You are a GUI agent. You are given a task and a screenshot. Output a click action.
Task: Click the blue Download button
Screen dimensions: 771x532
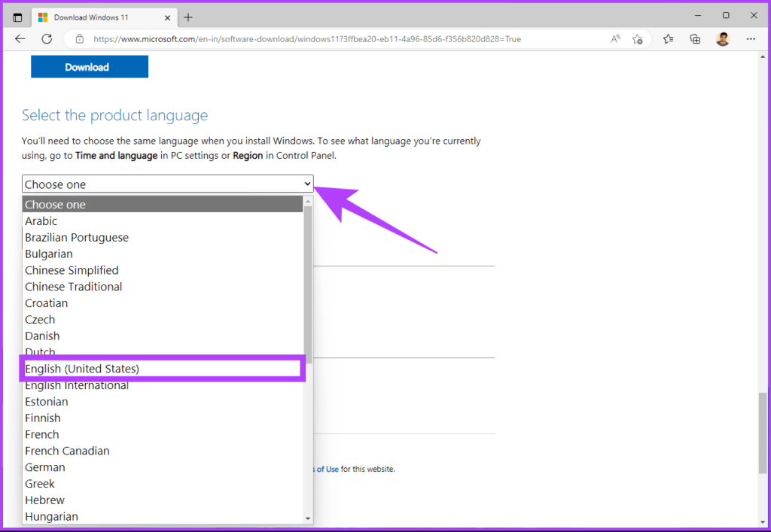90,67
